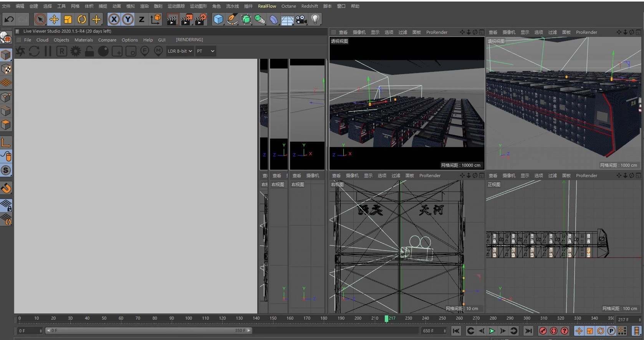Click the Undo arrow icon
Image resolution: width=644 pixels, height=340 pixels.
9,19
